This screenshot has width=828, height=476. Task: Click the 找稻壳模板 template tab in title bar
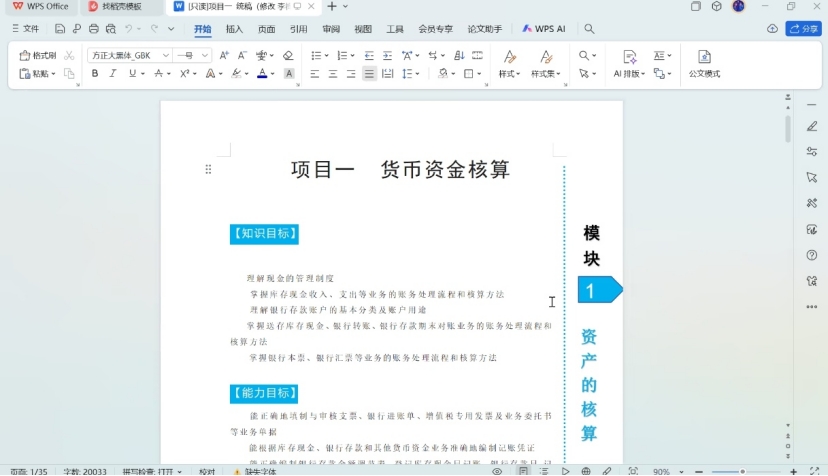[x=120, y=6]
